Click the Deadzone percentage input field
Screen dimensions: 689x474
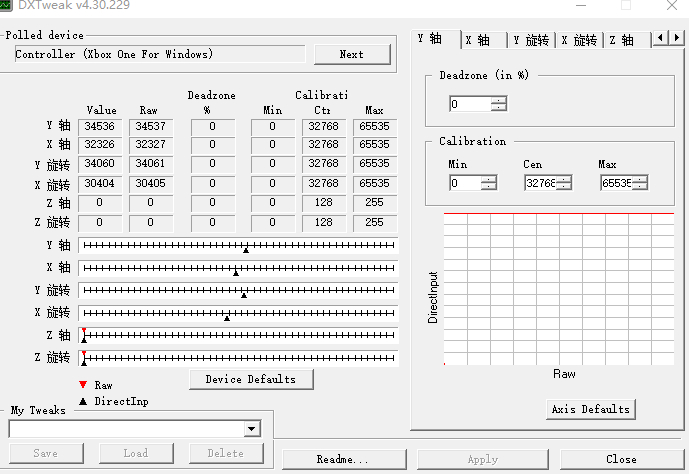[x=470, y=104]
